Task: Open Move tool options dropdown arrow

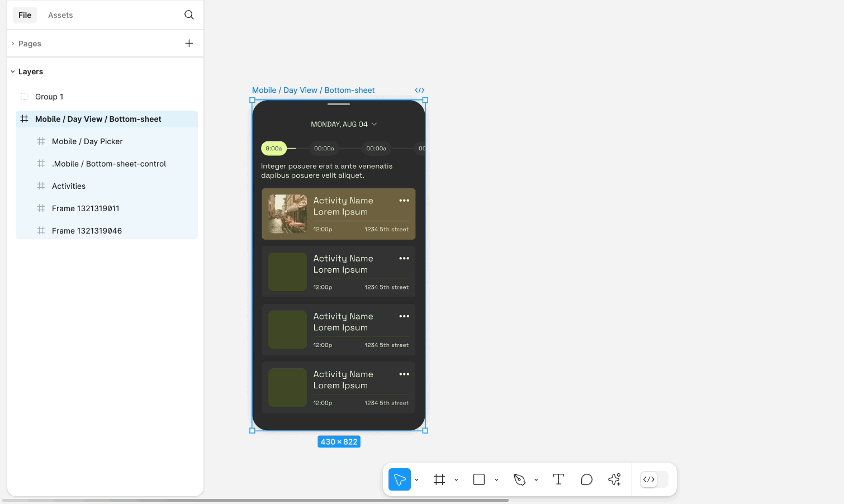Action: pyautogui.click(x=417, y=480)
